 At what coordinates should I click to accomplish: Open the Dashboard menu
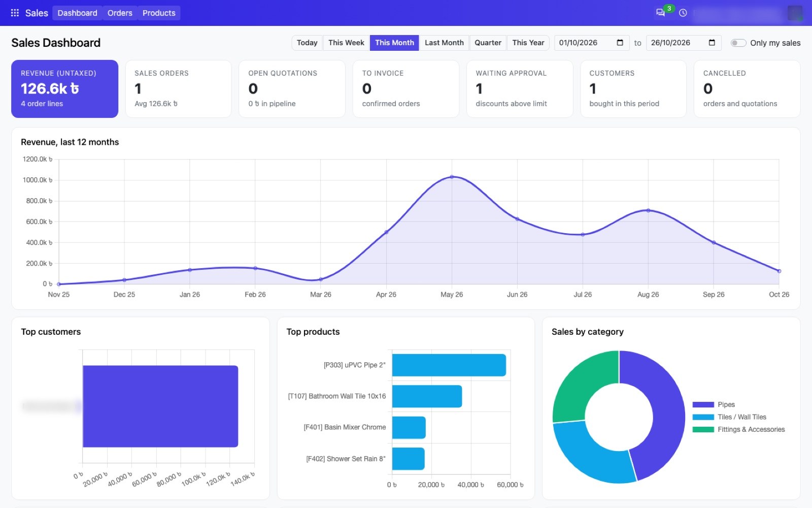pyautogui.click(x=77, y=13)
